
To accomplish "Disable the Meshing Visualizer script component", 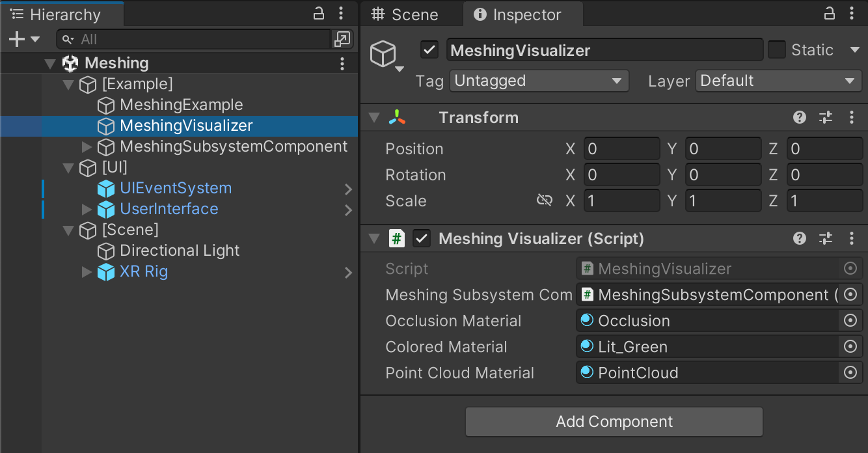I will click(x=421, y=238).
